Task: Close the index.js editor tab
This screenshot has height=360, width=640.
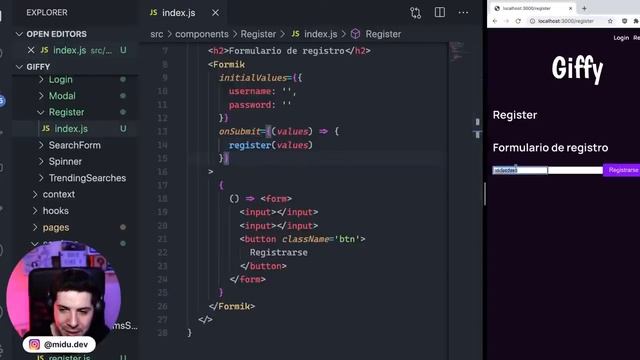Action: [x=215, y=13]
